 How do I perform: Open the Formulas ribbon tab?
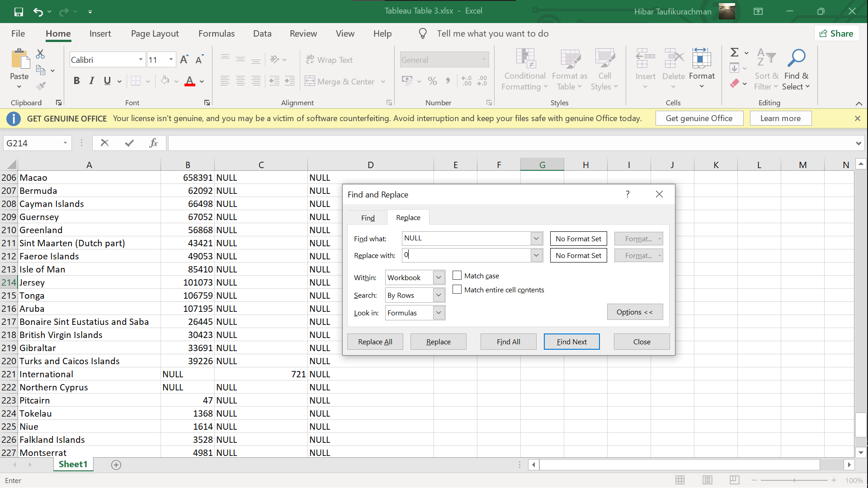click(217, 33)
